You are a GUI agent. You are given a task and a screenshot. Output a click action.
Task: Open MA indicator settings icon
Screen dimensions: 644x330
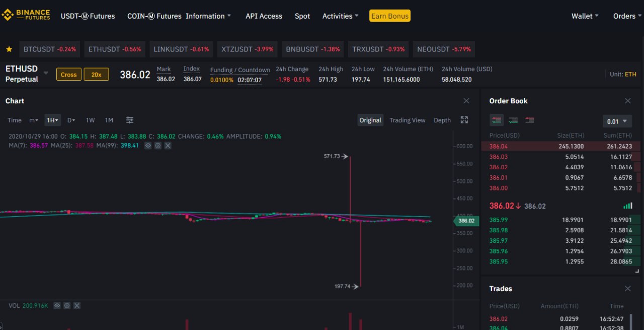click(157, 145)
